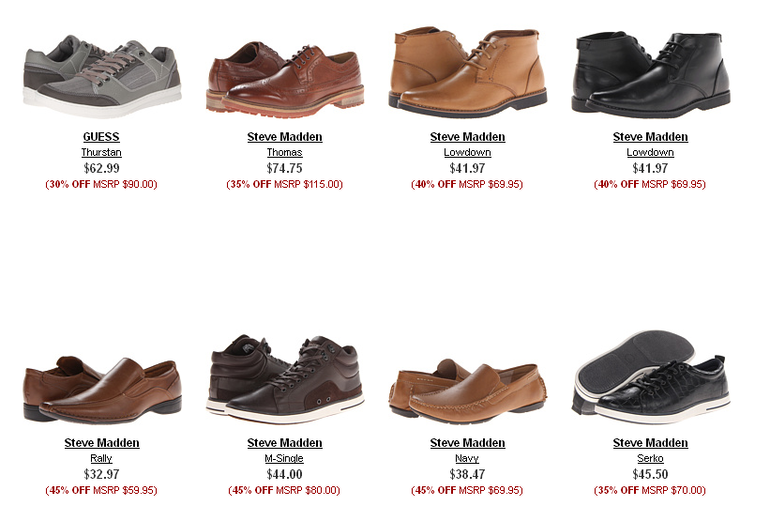
Task: Click Steve Madden brand above Thomas
Action: click(284, 137)
